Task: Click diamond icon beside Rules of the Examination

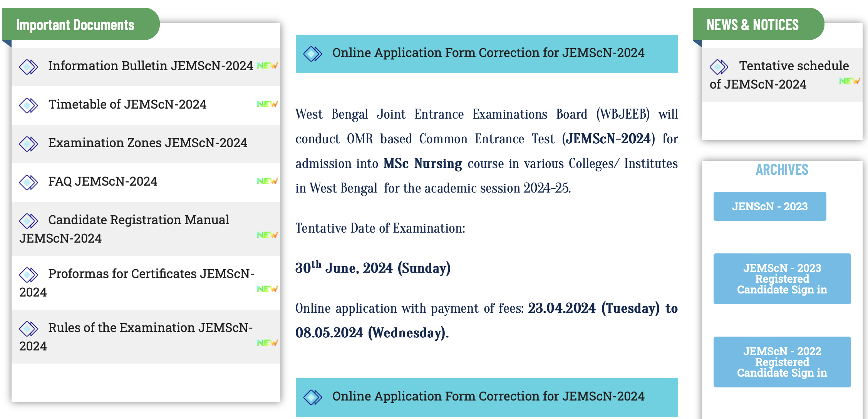Action: (28, 329)
